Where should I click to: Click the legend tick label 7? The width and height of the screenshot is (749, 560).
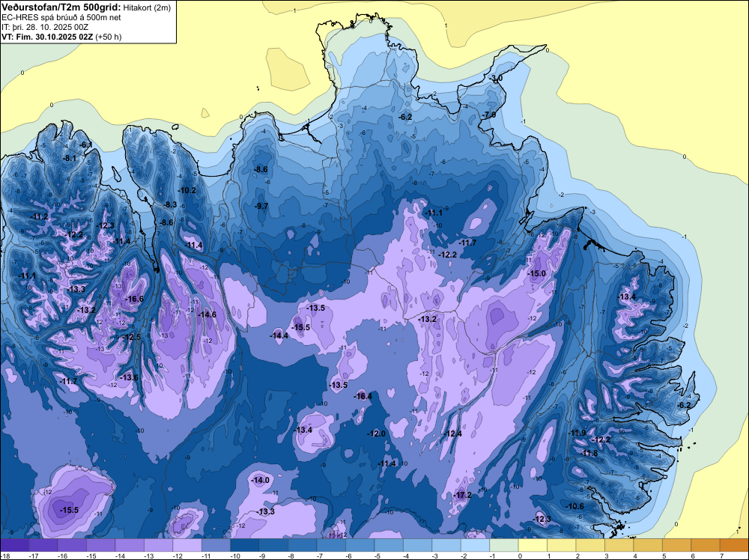pyautogui.click(x=722, y=556)
